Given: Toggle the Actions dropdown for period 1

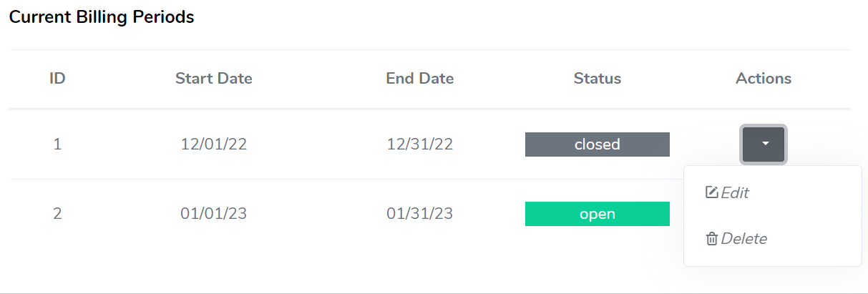Looking at the screenshot, I should [x=764, y=144].
